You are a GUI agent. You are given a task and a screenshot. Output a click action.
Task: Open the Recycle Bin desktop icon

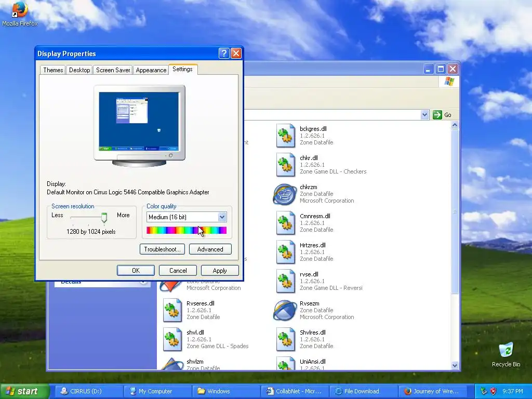(x=506, y=354)
